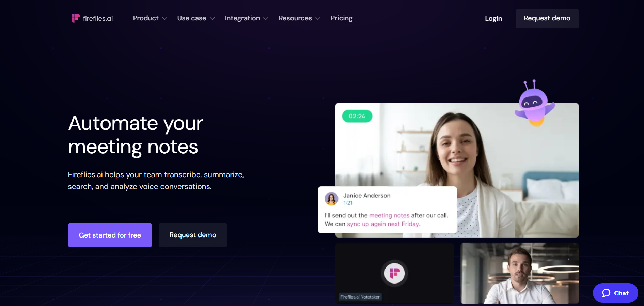
Task: Expand the Product dropdown chevron
Action: (165, 19)
